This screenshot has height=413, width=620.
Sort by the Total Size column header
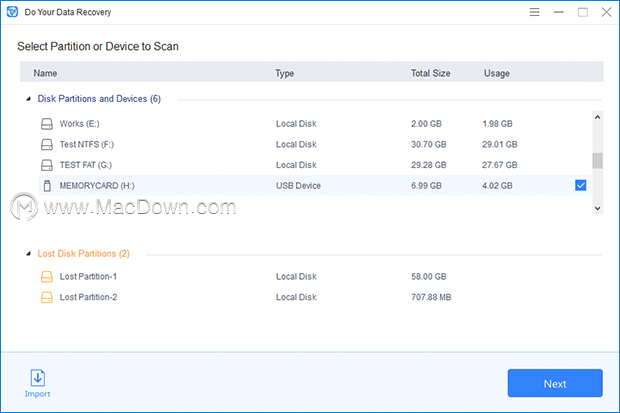coord(430,73)
